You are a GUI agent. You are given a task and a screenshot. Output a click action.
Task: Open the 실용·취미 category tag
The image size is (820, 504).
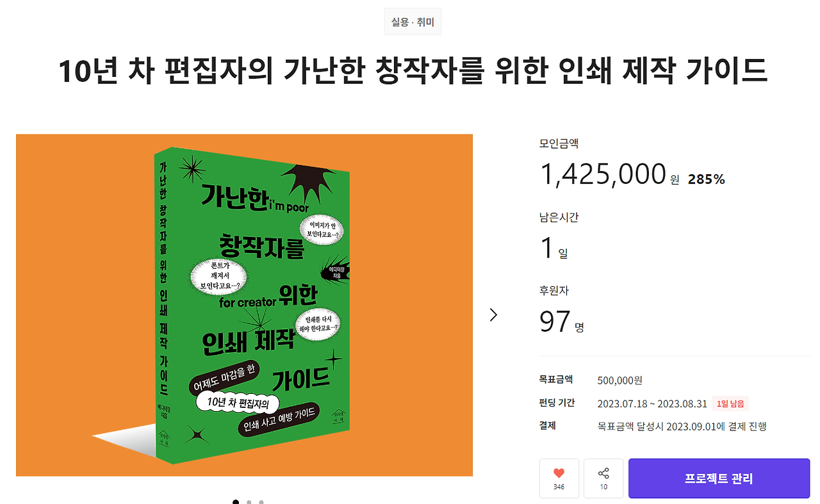413,21
